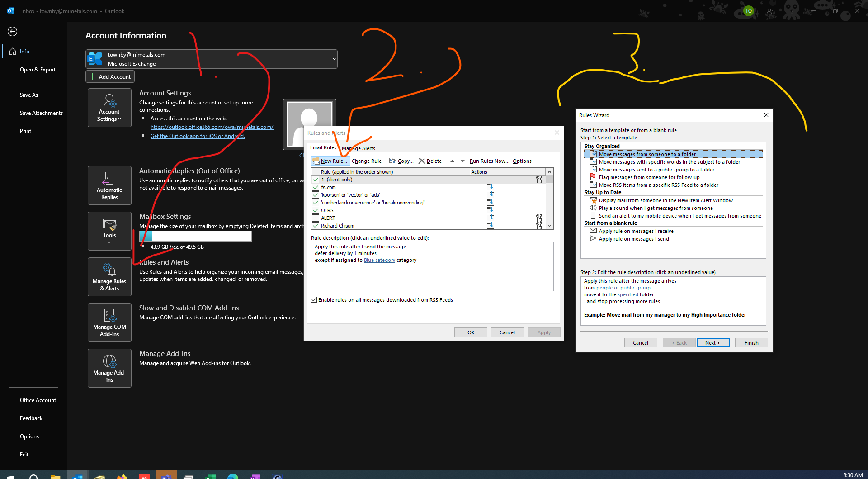Click move-to-folder action icon for OFRS rule
The height and width of the screenshot is (479, 868).
point(491,210)
